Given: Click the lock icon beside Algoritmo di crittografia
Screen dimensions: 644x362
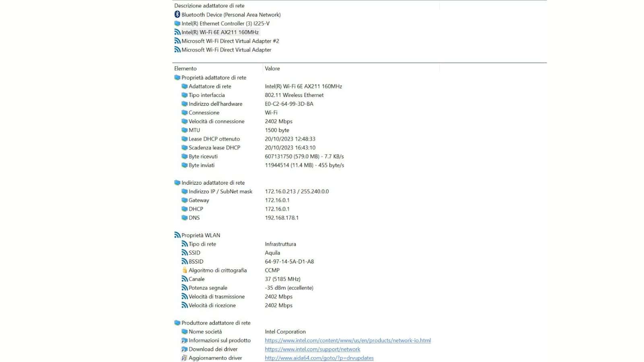Looking at the screenshot, I should pos(184,270).
